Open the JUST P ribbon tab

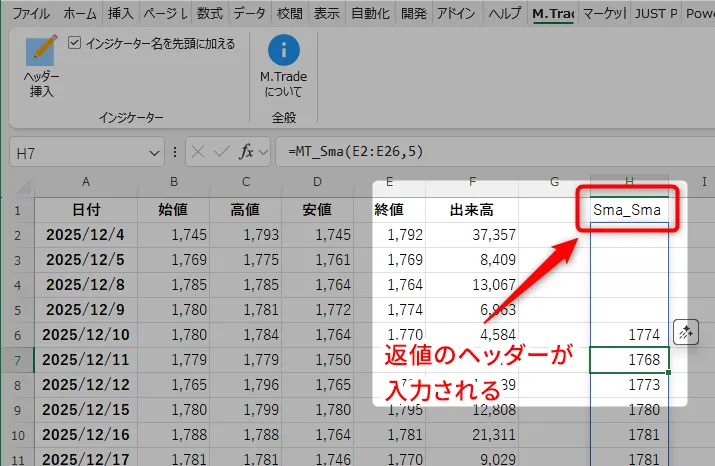click(x=656, y=14)
